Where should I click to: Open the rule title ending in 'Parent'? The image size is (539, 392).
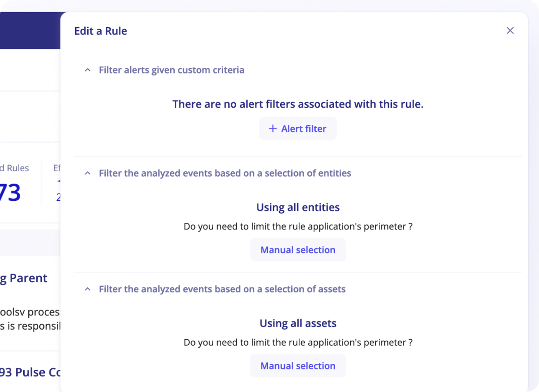tap(24, 278)
